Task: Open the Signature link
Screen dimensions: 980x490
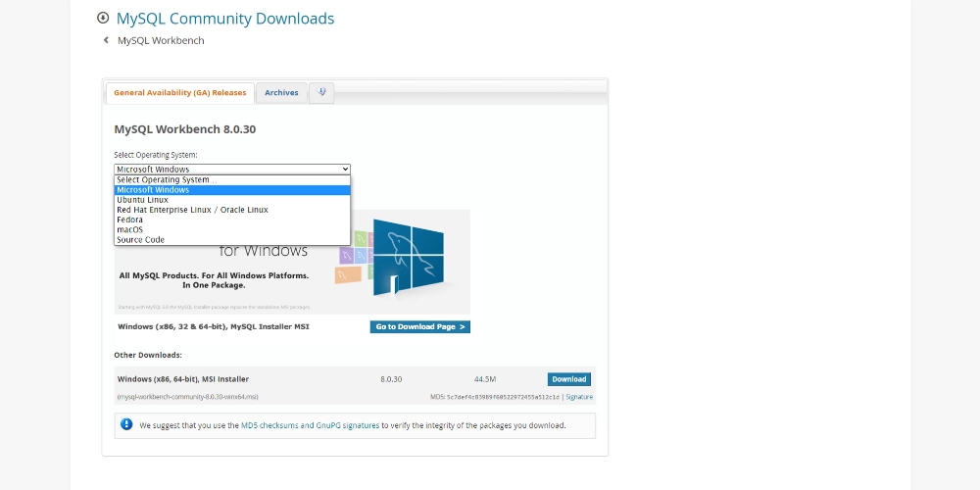Action: (579, 397)
